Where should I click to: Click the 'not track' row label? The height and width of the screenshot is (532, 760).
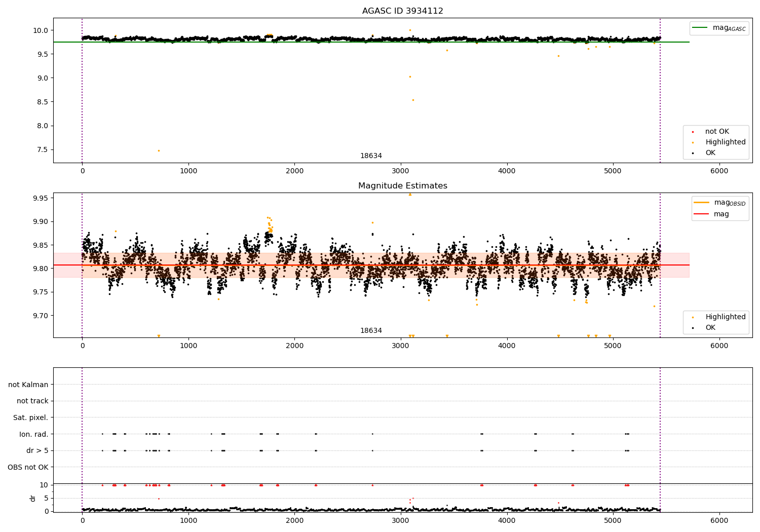32,401
